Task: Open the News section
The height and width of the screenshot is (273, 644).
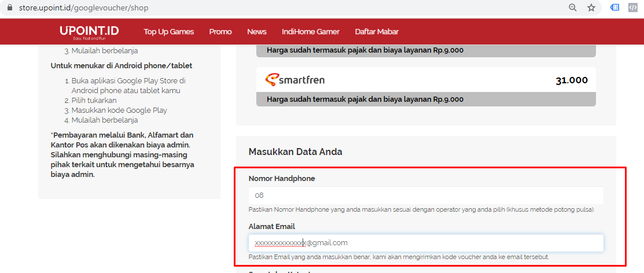Action: pyautogui.click(x=257, y=32)
